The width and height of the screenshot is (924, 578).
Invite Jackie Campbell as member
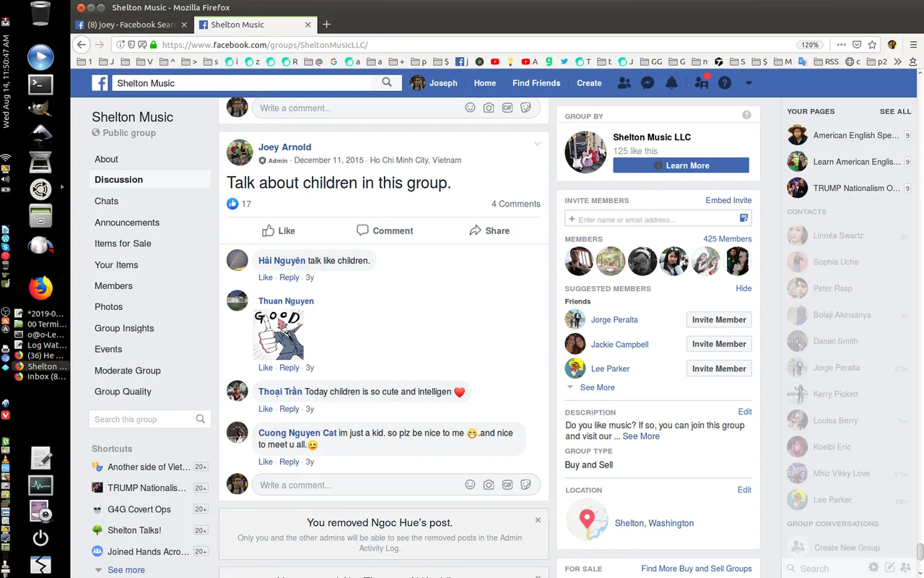pos(719,344)
